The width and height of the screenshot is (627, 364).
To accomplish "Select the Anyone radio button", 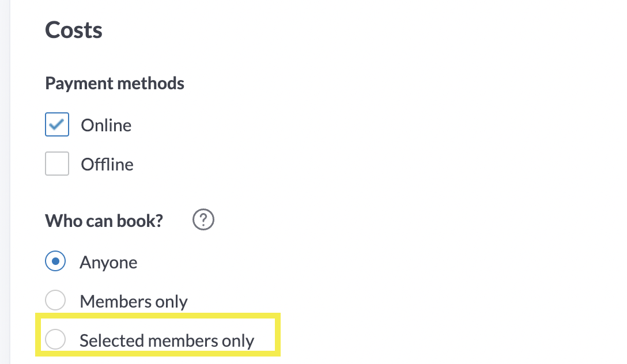I will 55,262.
